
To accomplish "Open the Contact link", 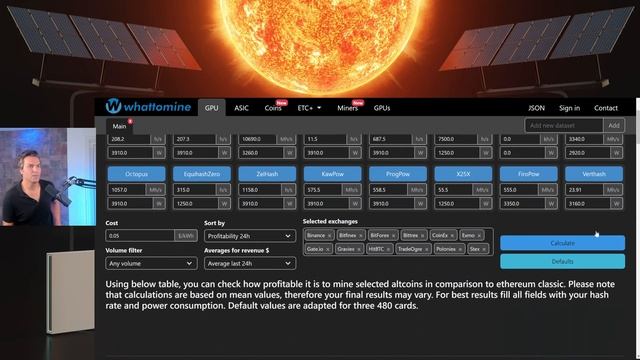I will (606, 108).
